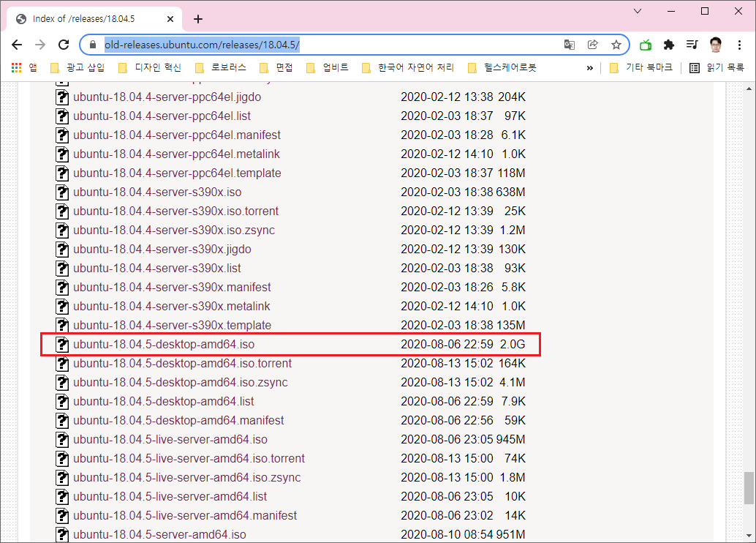Open ubuntu-18.04.5-desktop-amd64.list link
Image resolution: width=756 pixels, height=543 pixels.
pos(164,402)
